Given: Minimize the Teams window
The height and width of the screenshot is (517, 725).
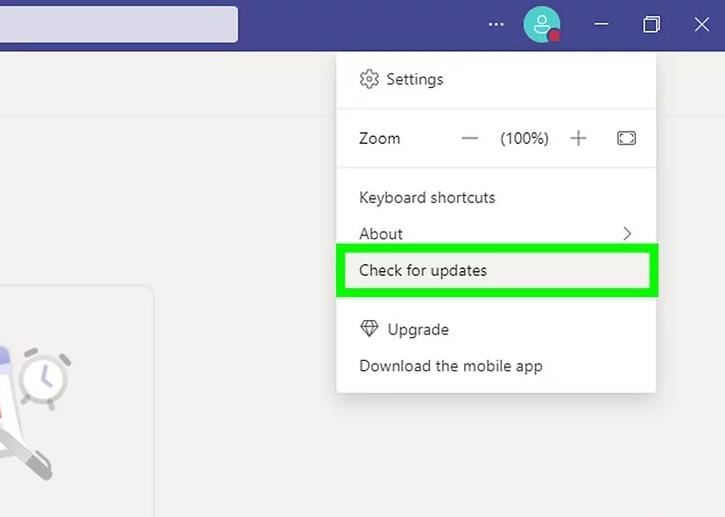Looking at the screenshot, I should [601, 24].
